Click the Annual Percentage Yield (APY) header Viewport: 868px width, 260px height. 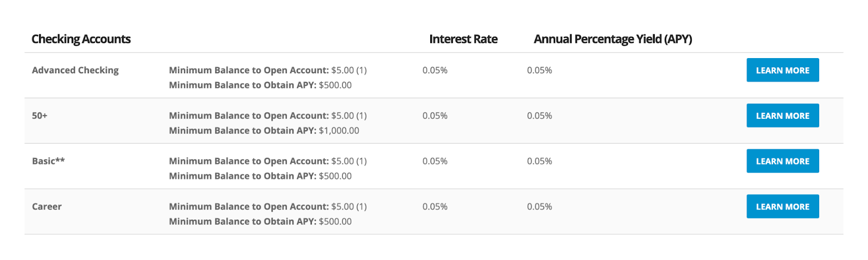[x=613, y=39]
